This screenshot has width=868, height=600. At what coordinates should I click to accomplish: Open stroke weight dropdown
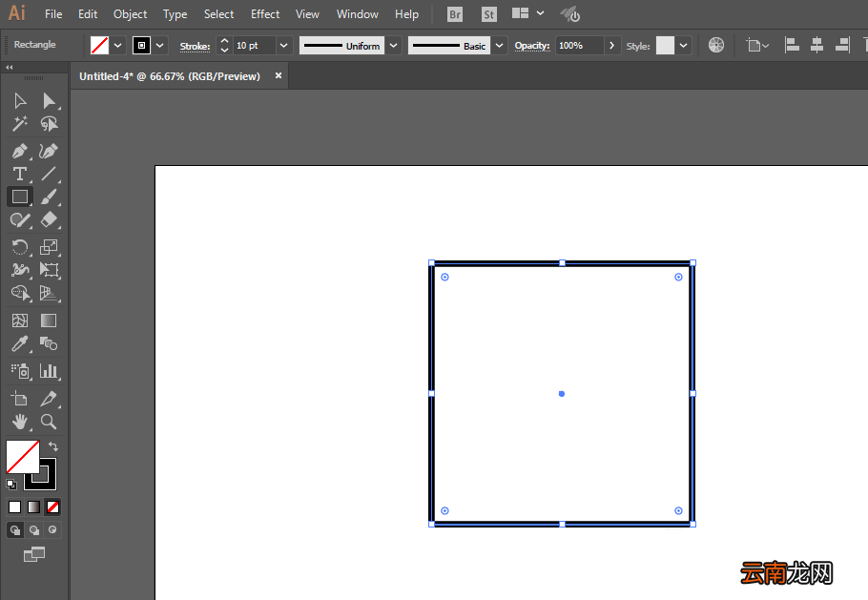coord(283,46)
